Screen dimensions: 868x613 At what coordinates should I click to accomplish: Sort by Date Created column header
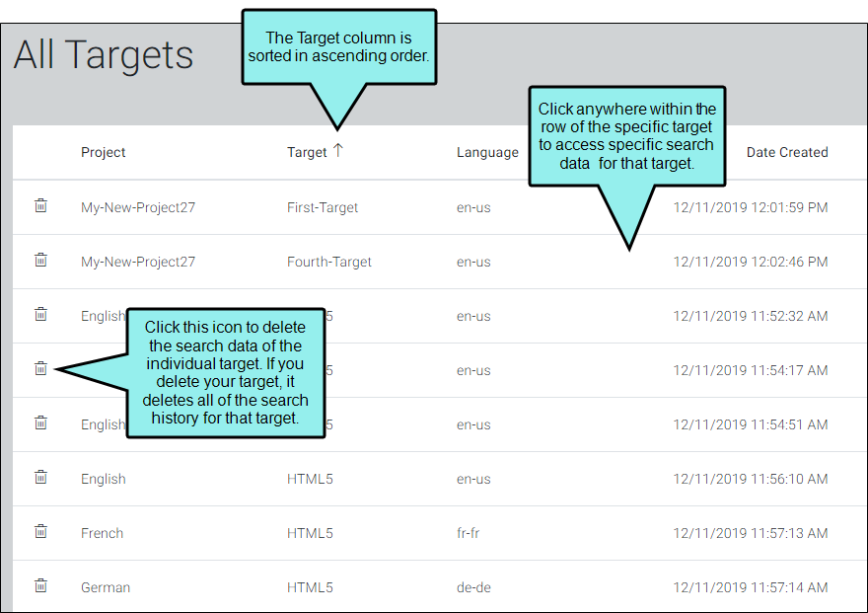click(x=787, y=152)
